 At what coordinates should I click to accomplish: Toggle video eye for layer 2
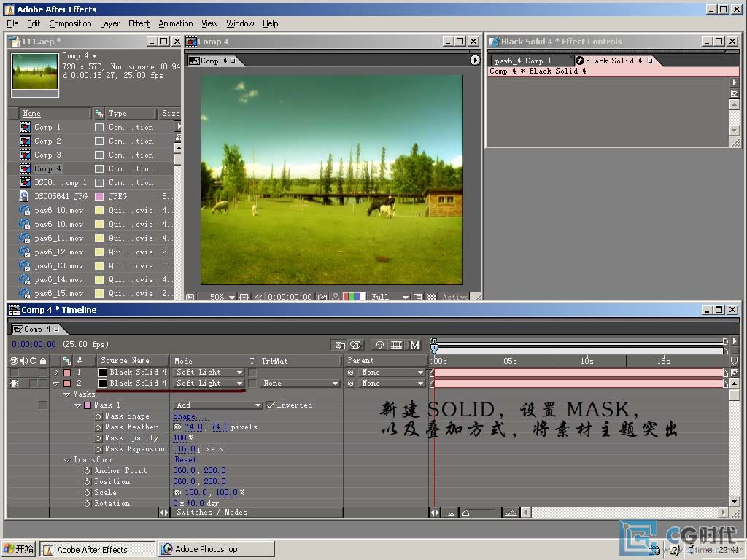15,384
